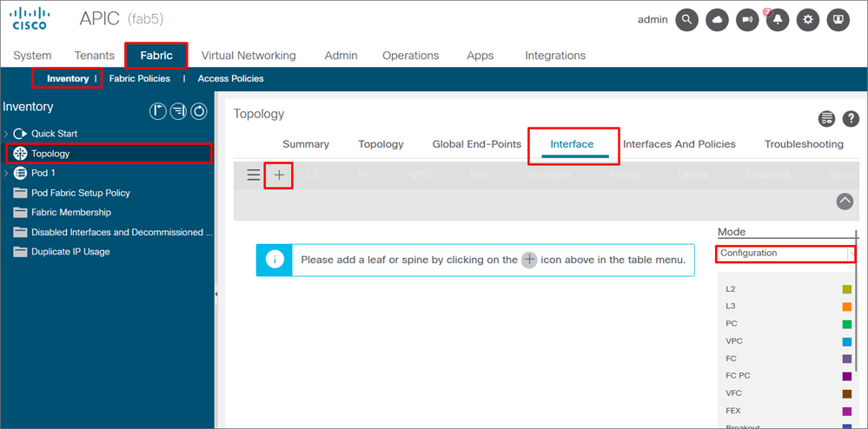Viewport: 868px width, 429px height.
Task: Click the Topology document list icon
Action: 826,118
